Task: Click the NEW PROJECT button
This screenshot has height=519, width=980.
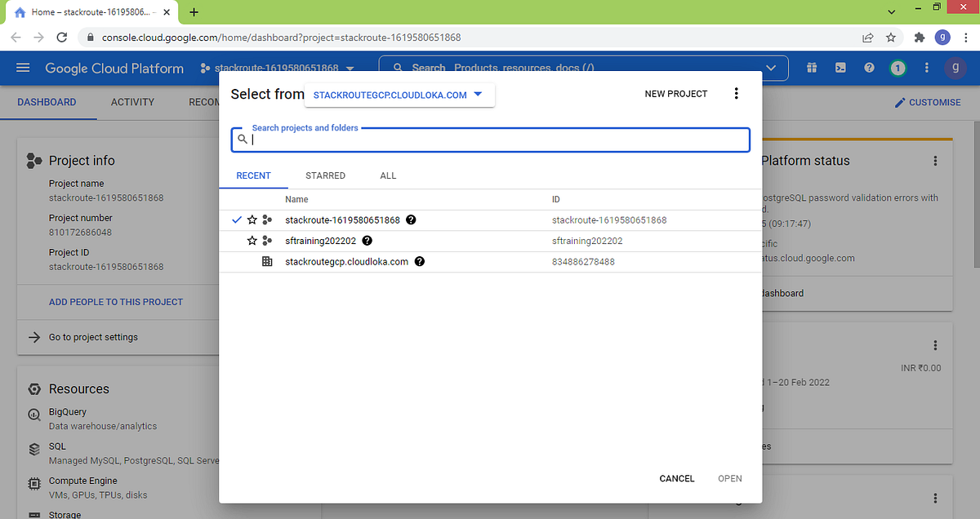Action: 676,93
